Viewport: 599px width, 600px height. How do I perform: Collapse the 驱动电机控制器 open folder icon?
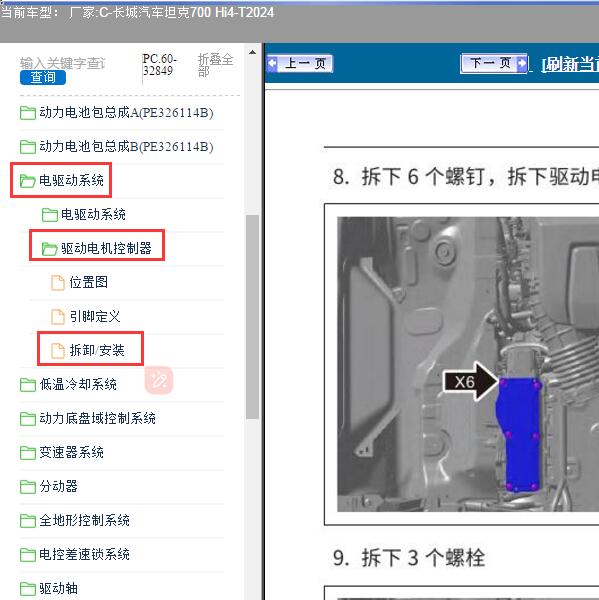click(50, 249)
